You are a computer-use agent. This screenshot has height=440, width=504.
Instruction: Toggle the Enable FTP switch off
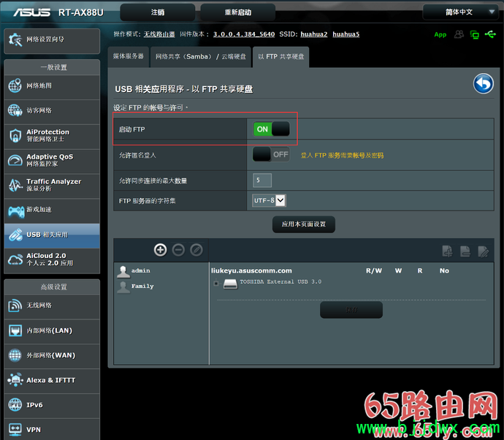[271, 129]
